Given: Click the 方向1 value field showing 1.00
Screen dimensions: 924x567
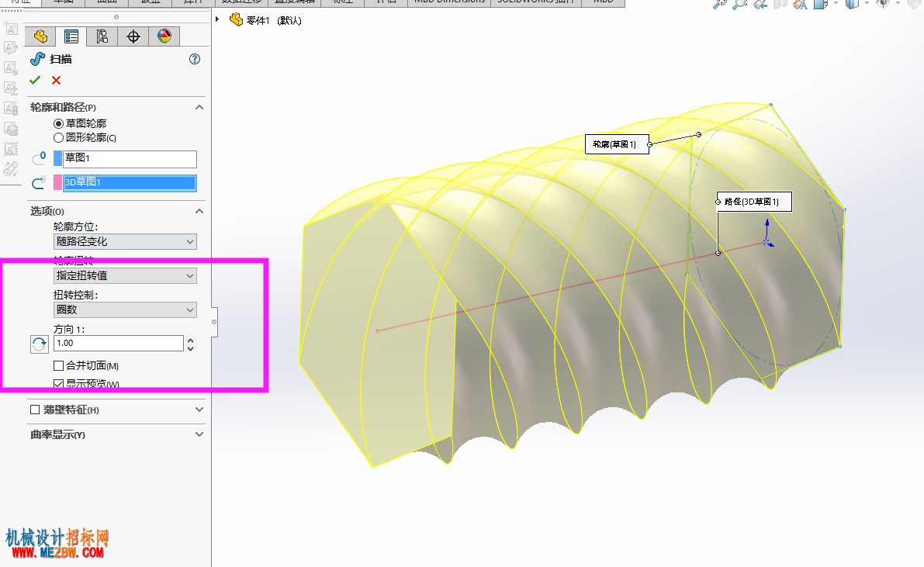Looking at the screenshot, I should 119,344.
